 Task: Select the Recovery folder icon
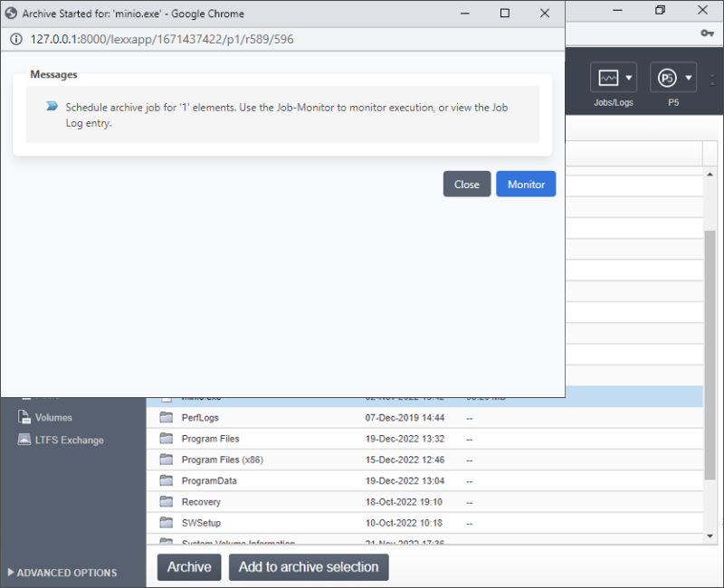(167, 502)
